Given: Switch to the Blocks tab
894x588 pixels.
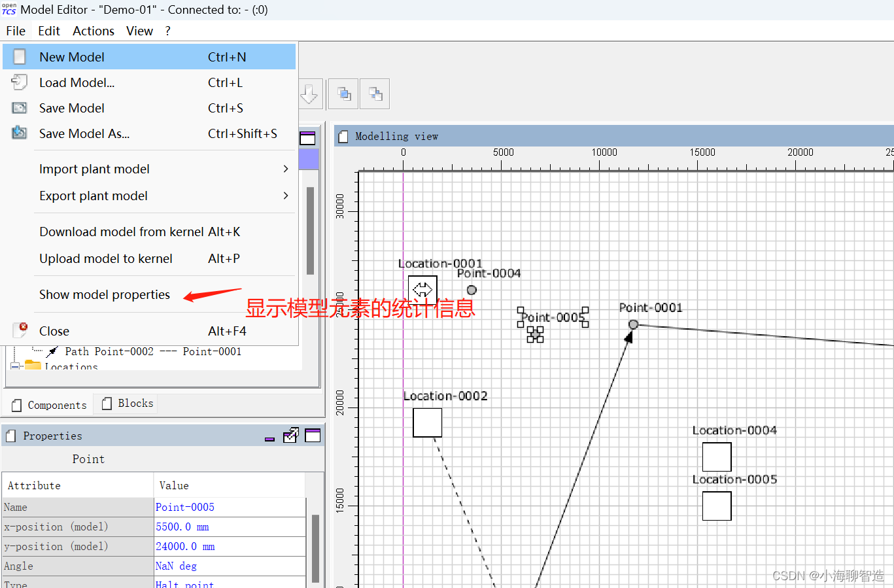Looking at the screenshot, I should click(127, 404).
